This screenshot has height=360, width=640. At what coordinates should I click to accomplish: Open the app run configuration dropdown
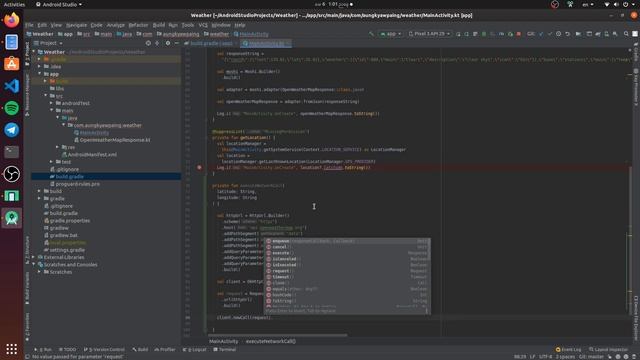coord(391,34)
